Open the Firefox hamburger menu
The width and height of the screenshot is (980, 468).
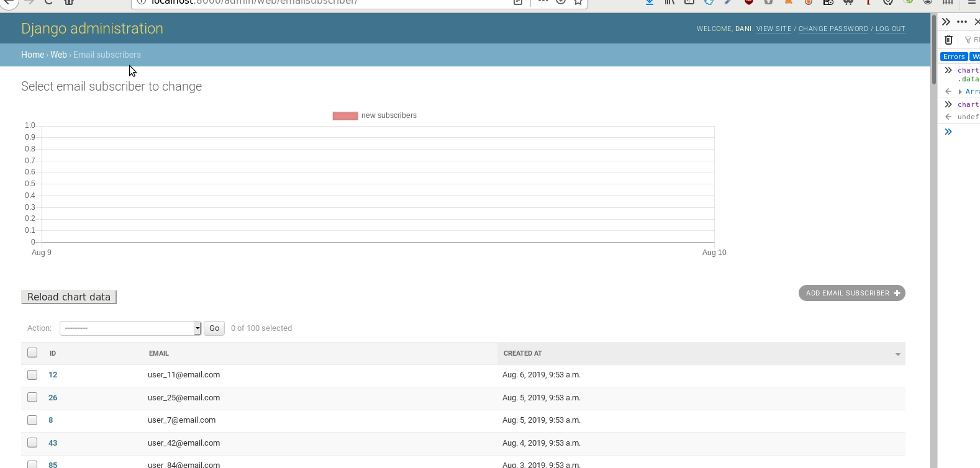[972, 2]
